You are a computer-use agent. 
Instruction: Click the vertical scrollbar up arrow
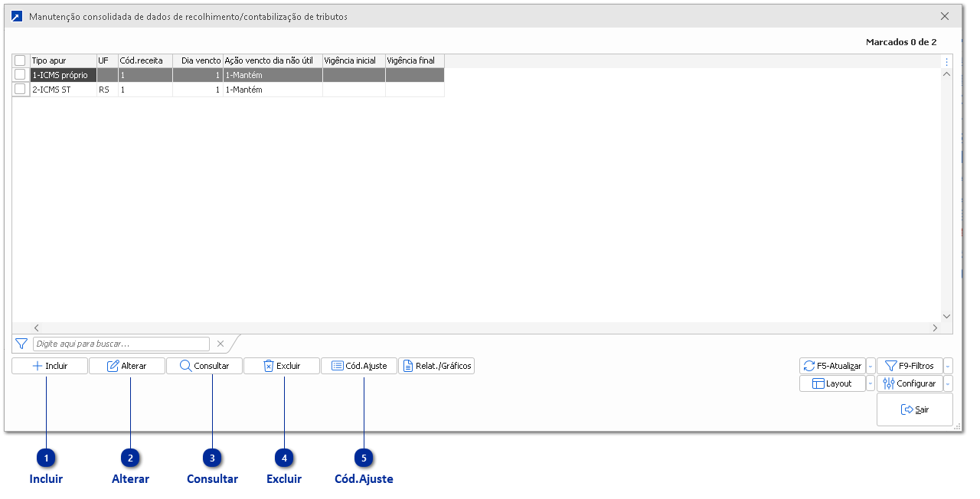pos(947,75)
